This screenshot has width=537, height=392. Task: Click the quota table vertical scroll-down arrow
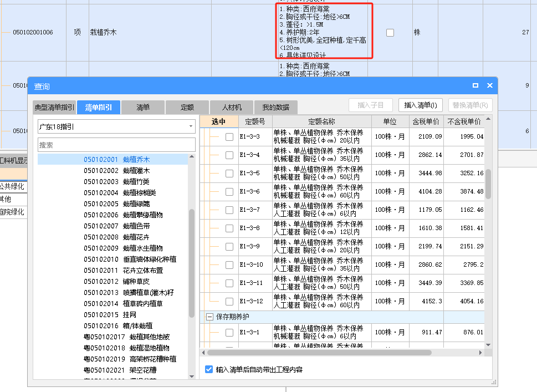[x=488, y=345]
